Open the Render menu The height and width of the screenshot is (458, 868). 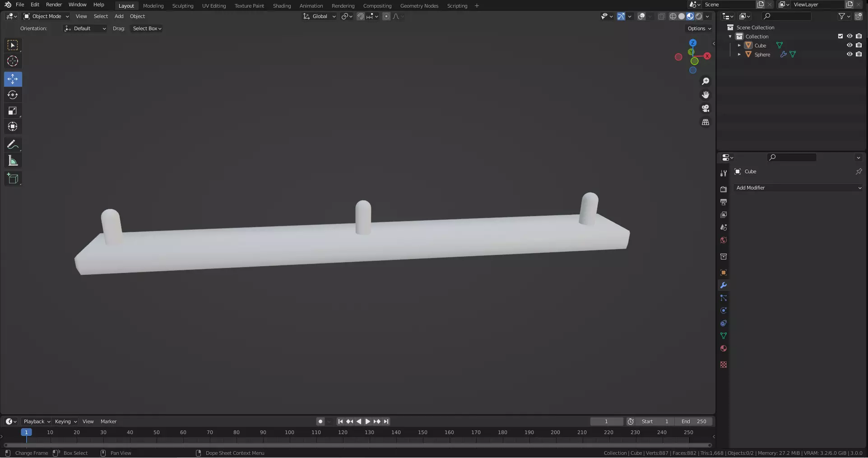tap(54, 5)
